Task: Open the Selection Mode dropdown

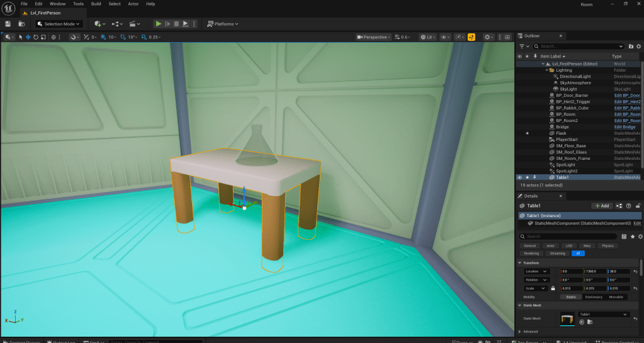Action: coord(59,24)
